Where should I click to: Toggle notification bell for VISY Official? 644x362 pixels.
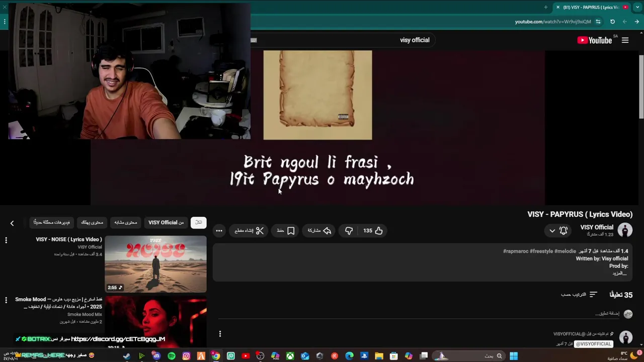[x=563, y=230]
